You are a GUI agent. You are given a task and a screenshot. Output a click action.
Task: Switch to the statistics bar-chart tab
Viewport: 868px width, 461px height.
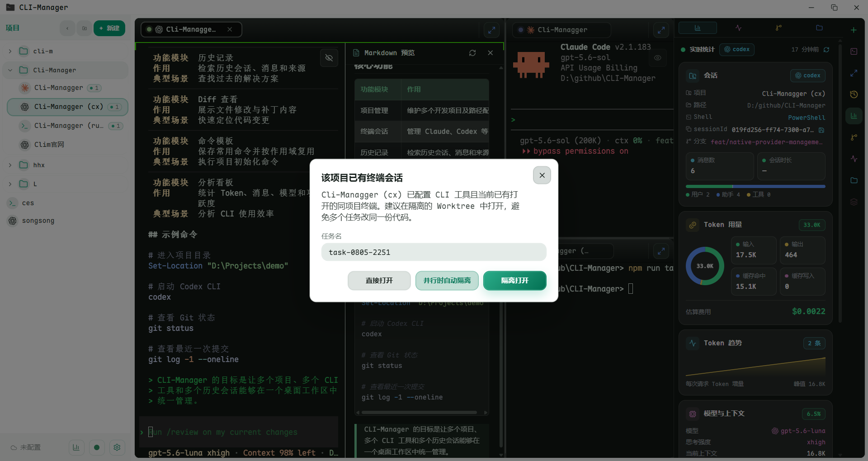[x=698, y=28]
